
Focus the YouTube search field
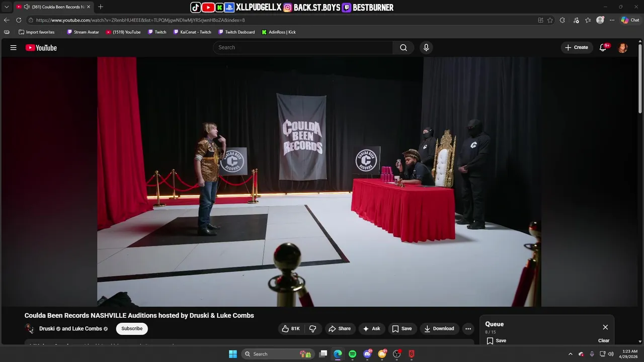tap(303, 47)
